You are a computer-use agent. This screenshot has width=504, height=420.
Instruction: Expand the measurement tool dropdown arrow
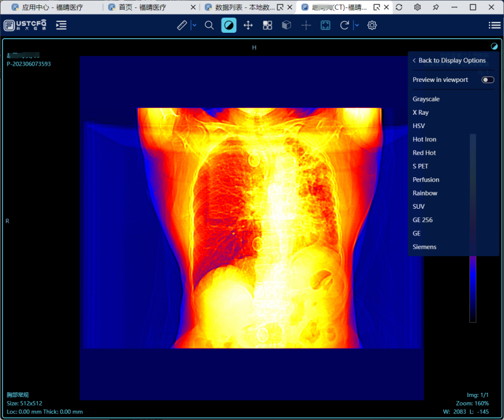point(194,25)
